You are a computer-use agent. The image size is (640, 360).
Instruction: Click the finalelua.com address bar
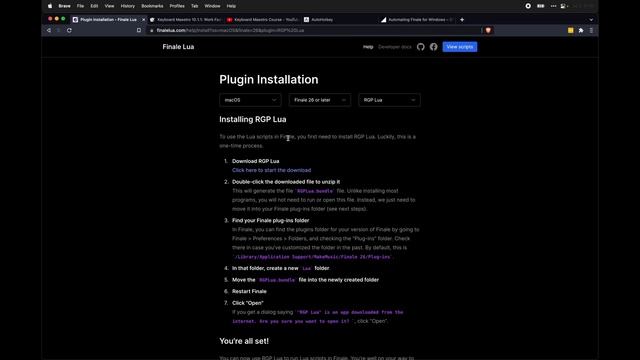[x=314, y=30]
